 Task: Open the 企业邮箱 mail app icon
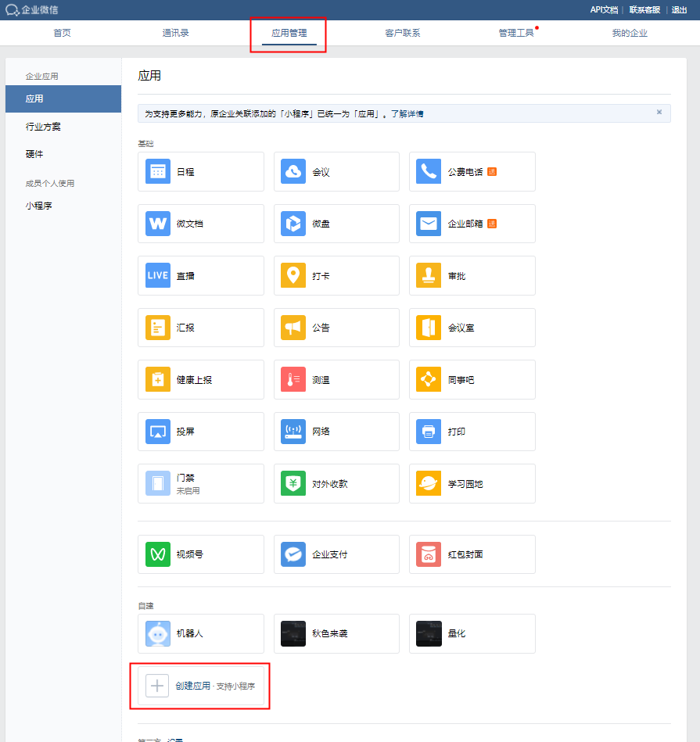429,224
